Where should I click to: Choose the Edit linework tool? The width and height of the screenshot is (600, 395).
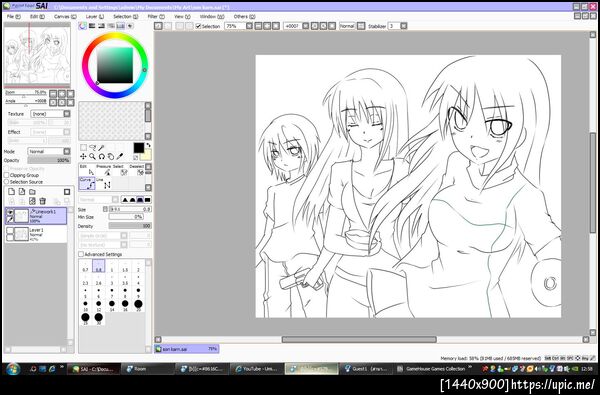point(87,170)
